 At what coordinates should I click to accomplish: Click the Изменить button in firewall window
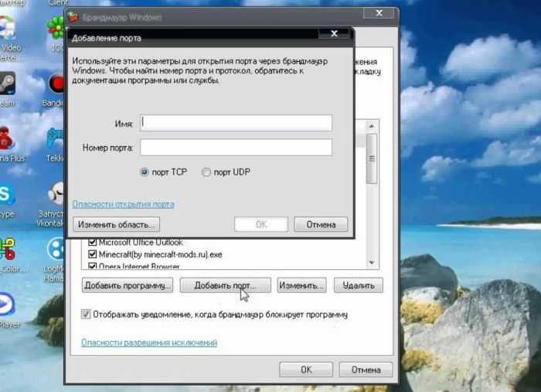tap(301, 285)
